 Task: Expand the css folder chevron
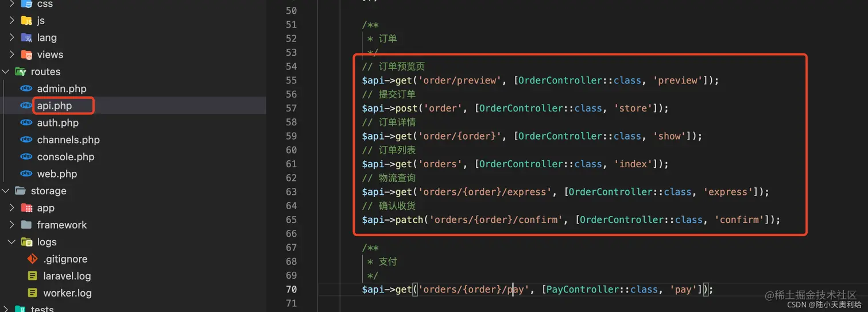11,4
